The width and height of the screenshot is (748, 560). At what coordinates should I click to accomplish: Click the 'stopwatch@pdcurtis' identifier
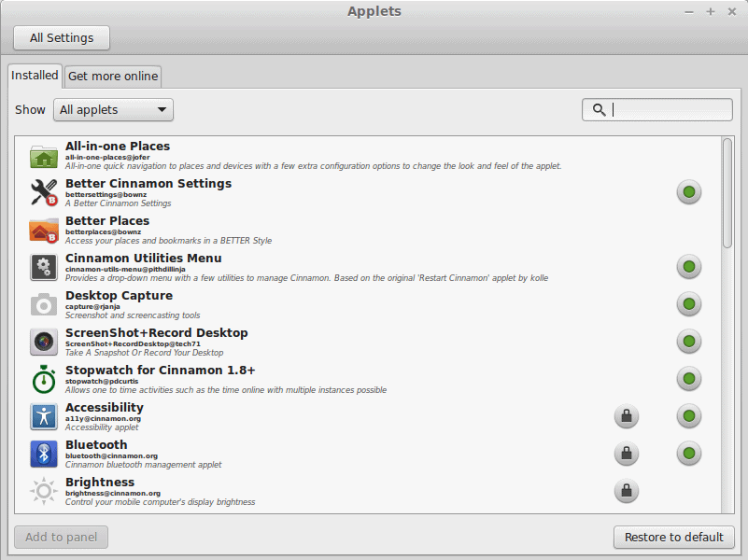[x=102, y=382]
